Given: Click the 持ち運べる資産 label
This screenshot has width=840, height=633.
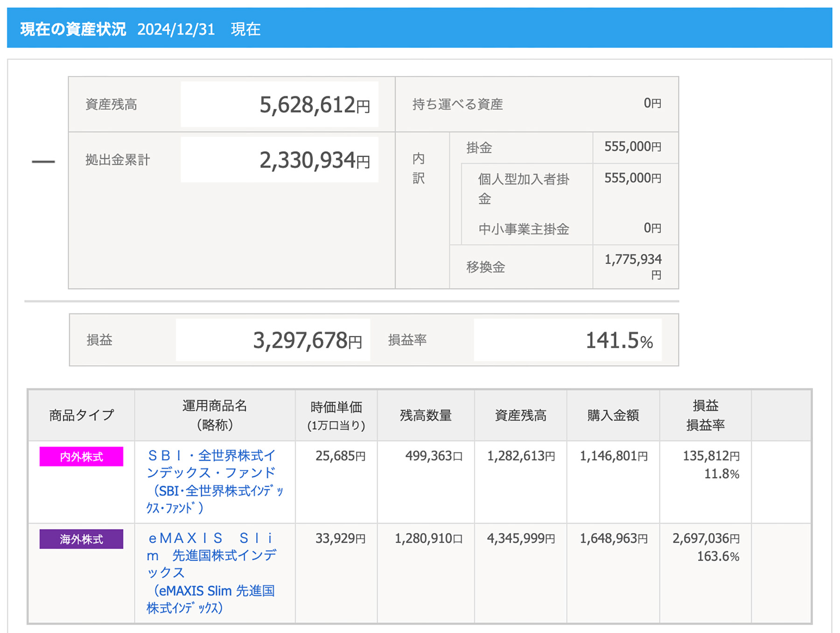Looking at the screenshot, I should (457, 104).
